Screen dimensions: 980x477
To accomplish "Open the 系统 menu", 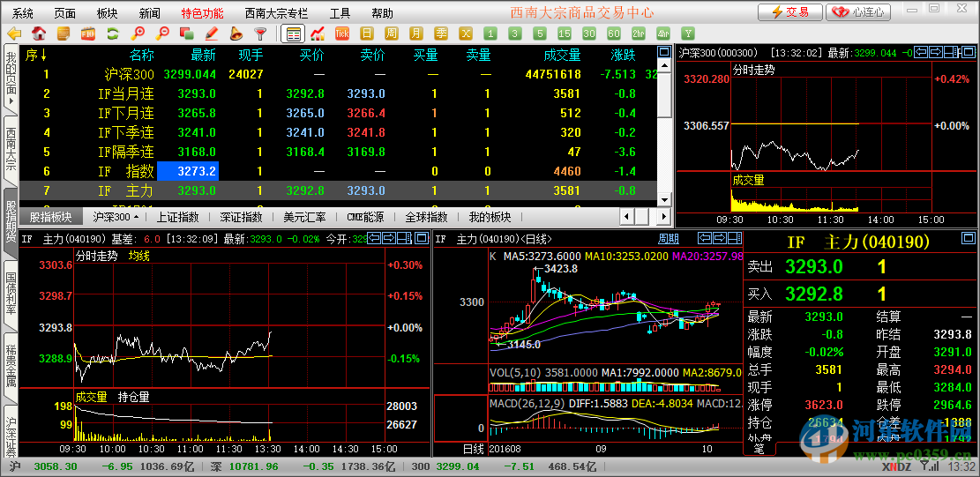I will point(23,12).
